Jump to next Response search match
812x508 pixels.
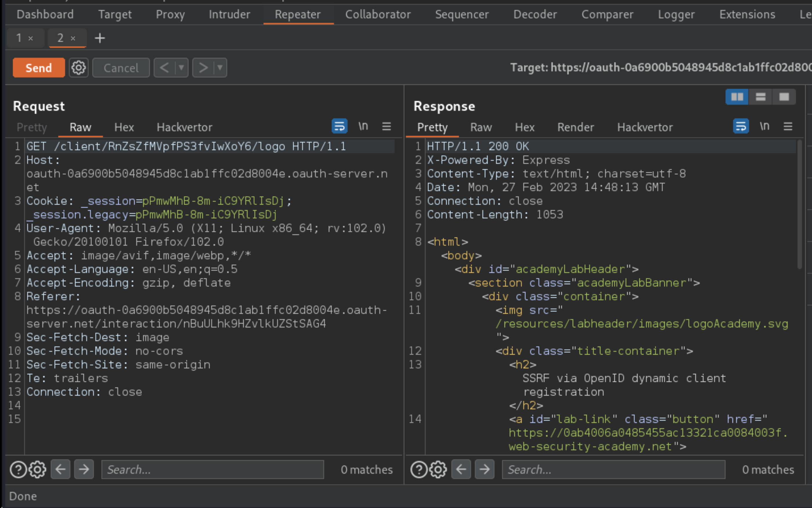pyautogui.click(x=485, y=469)
